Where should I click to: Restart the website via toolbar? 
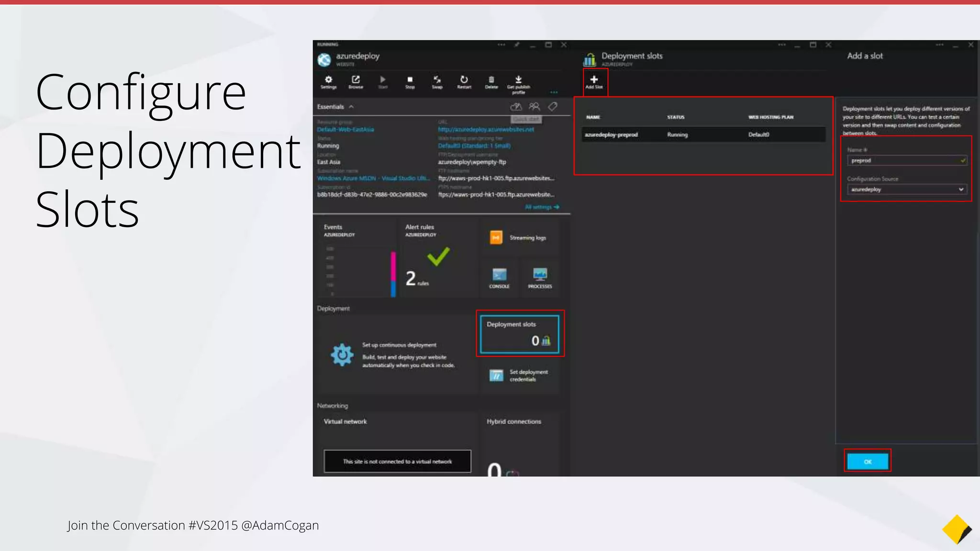click(x=464, y=82)
